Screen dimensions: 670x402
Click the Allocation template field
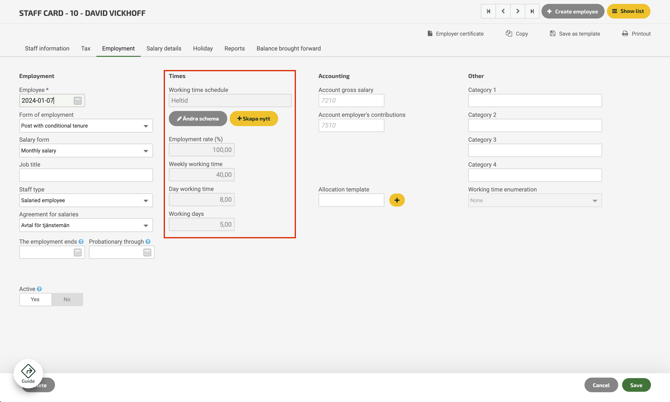click(x=351, y=200)
